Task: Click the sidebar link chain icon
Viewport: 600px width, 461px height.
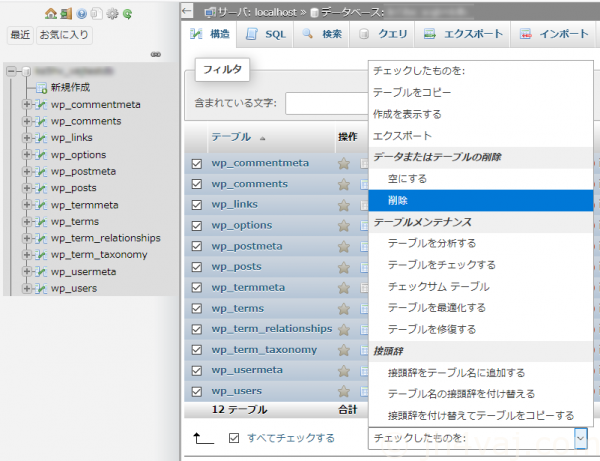Action: (155, 54)
